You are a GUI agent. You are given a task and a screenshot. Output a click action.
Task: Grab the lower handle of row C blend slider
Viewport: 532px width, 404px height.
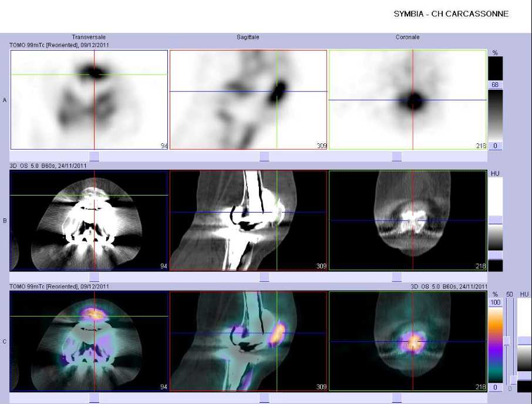[514, 380]
